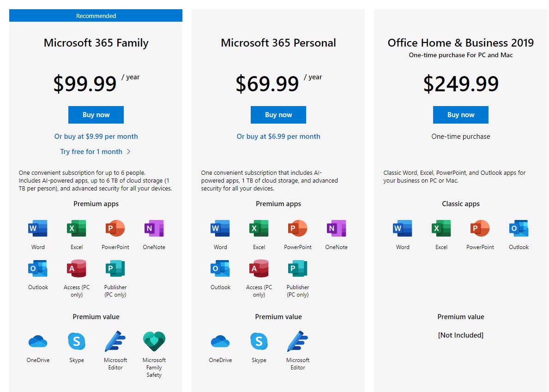This screenshot has height=392, width=549.
Task: Click Buy now for Office Home & Business 2019
Action: click(461, 115)
